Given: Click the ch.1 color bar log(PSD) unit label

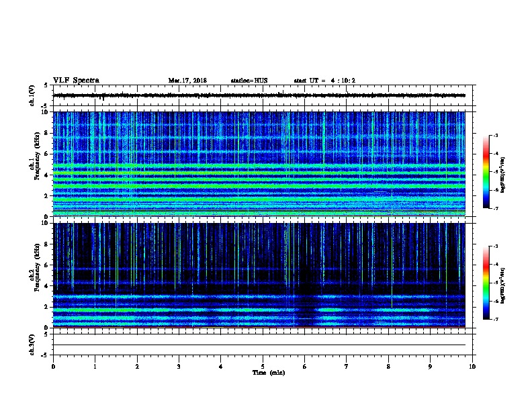Looking at the screenshot, I should 502,175.
